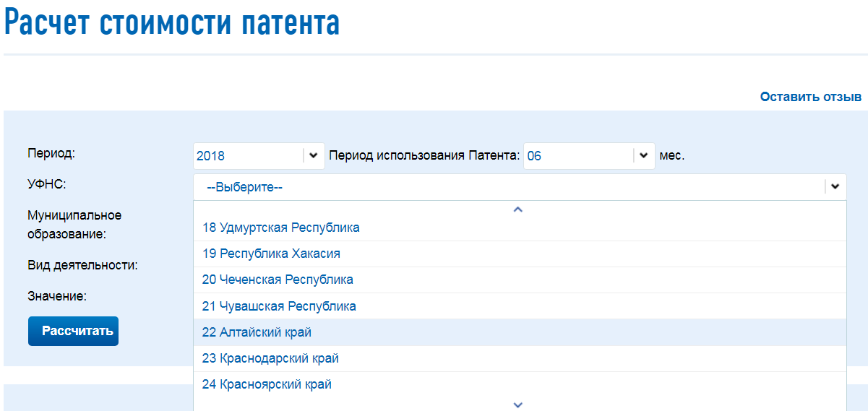Click the --Выберите-- placeholder in the УФНС field

(x=244, y=187)
